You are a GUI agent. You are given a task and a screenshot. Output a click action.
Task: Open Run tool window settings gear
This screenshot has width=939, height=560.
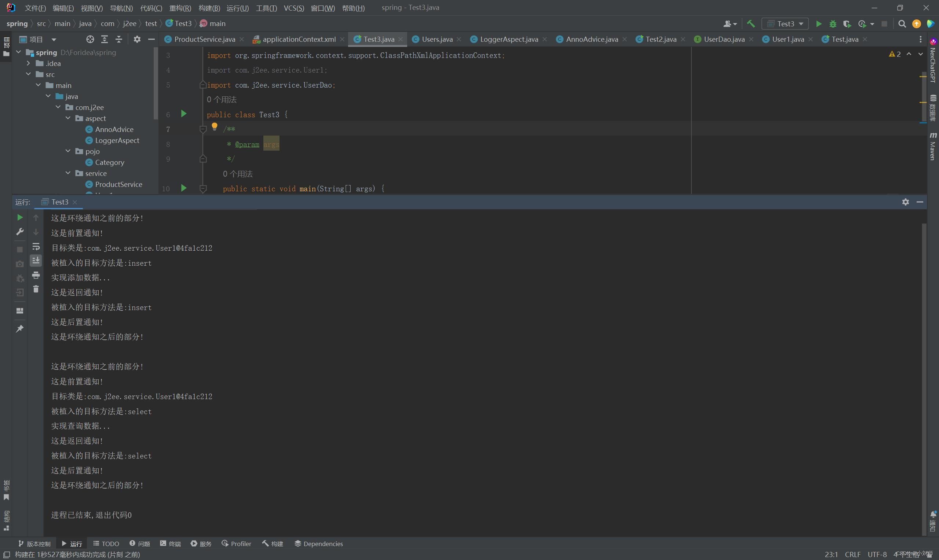point(905,202)
